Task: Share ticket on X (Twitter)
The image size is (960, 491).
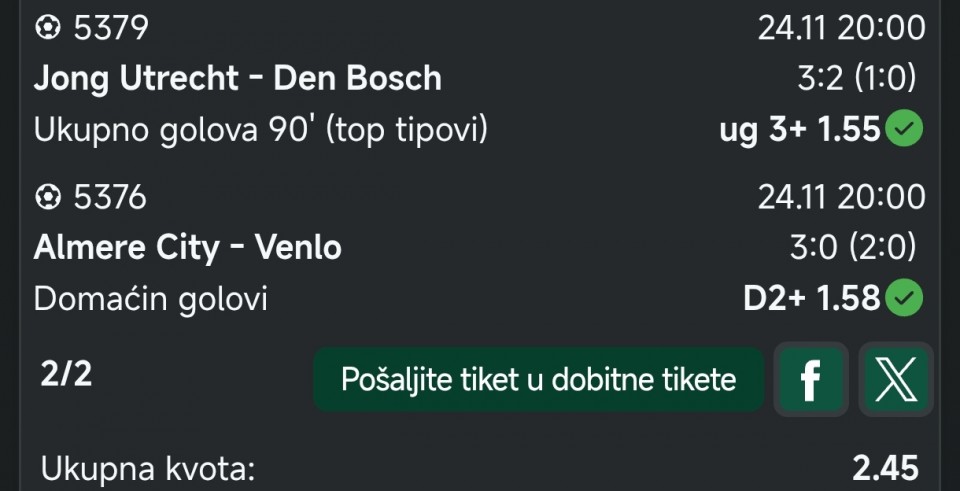Action: 896,380
